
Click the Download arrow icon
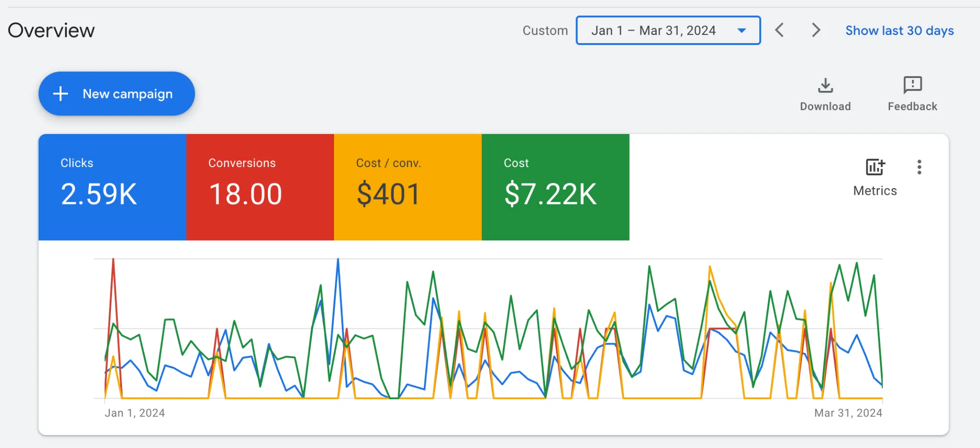point(825,85)
